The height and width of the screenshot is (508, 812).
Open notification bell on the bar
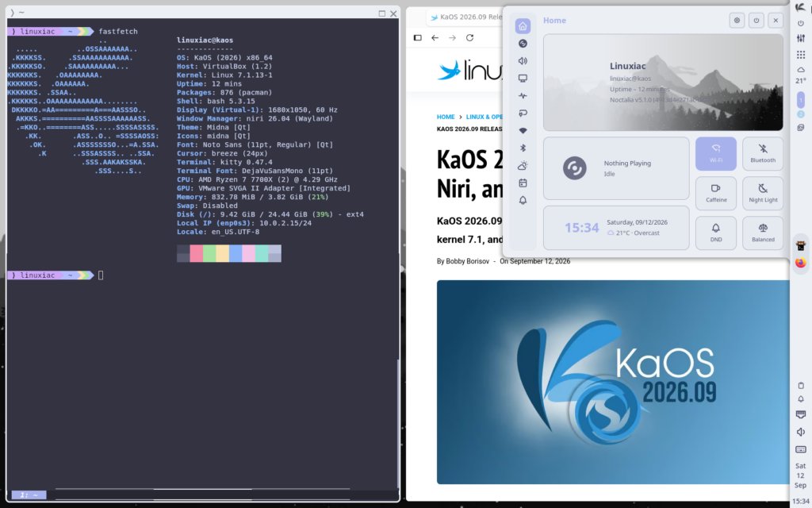click(x=801, y=399)
